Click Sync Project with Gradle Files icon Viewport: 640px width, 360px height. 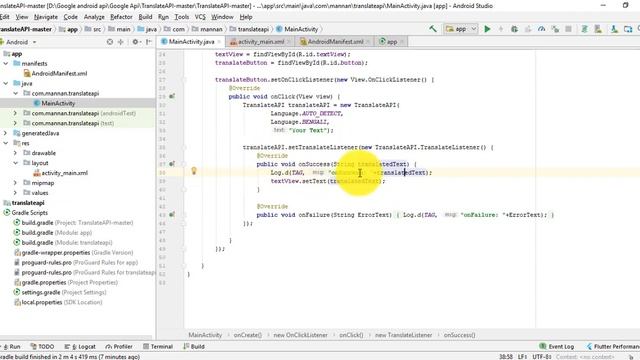point(584,29)
